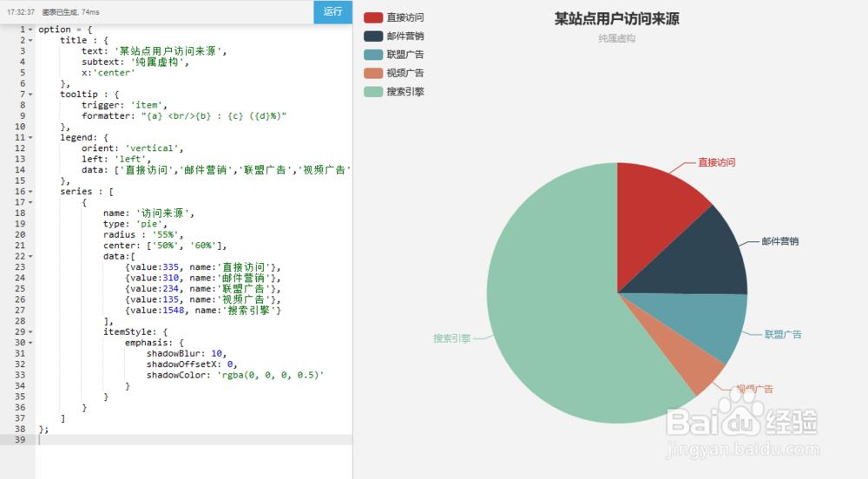Collapse the emphasis fold arrow on line 30
868x479 pixels.
click(x=30, y=343)
